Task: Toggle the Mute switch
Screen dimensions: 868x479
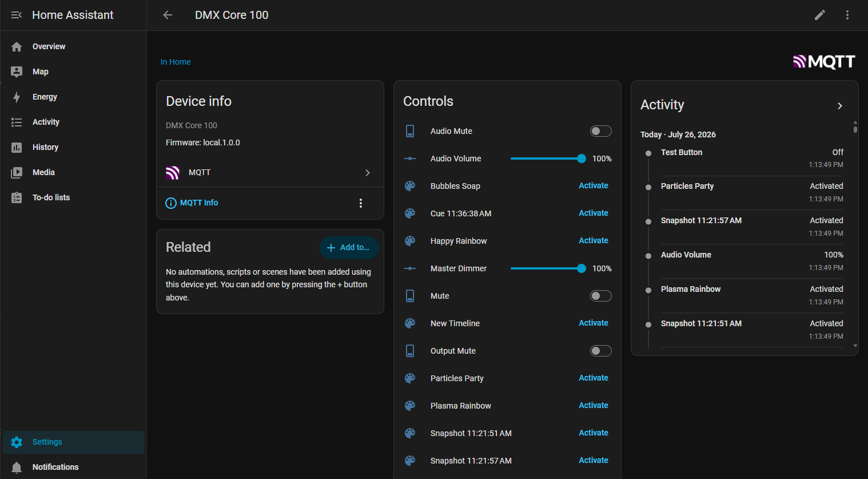Action: point(600,296)
